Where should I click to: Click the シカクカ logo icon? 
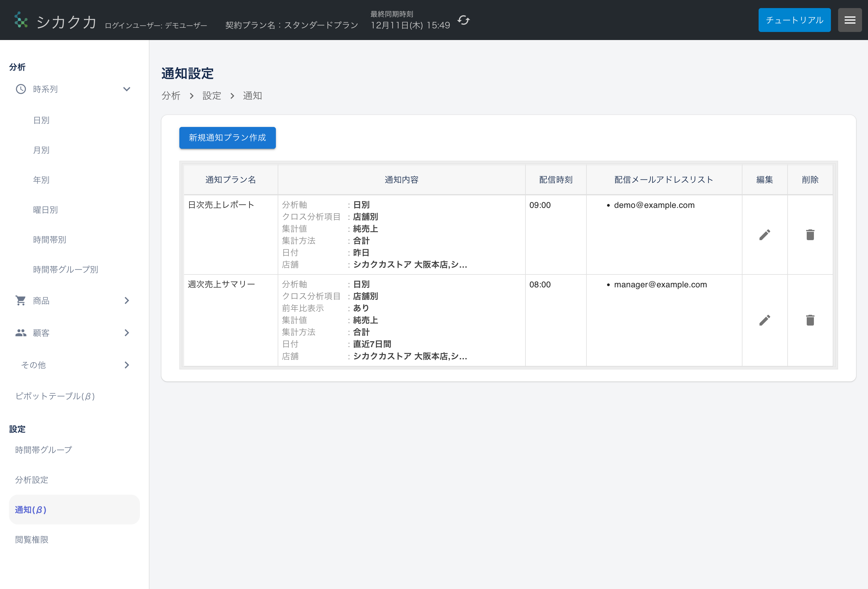coord(21,20)
